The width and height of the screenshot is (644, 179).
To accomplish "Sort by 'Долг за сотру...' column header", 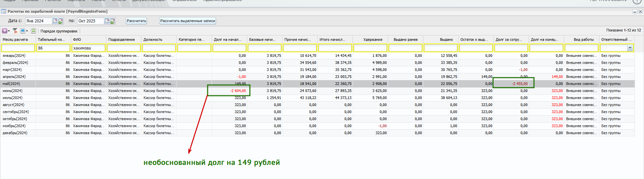I will [511, 39].
